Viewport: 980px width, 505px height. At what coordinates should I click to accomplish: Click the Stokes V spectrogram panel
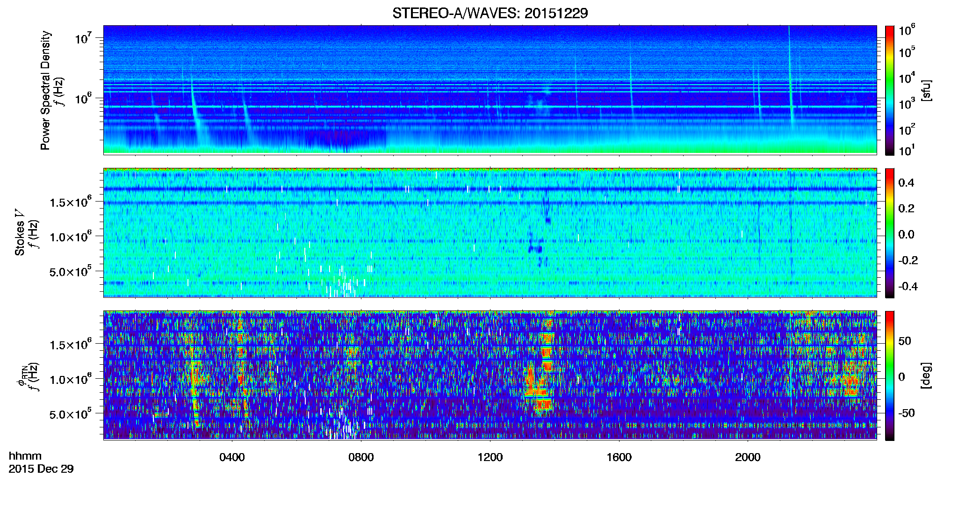coord(490,232)
